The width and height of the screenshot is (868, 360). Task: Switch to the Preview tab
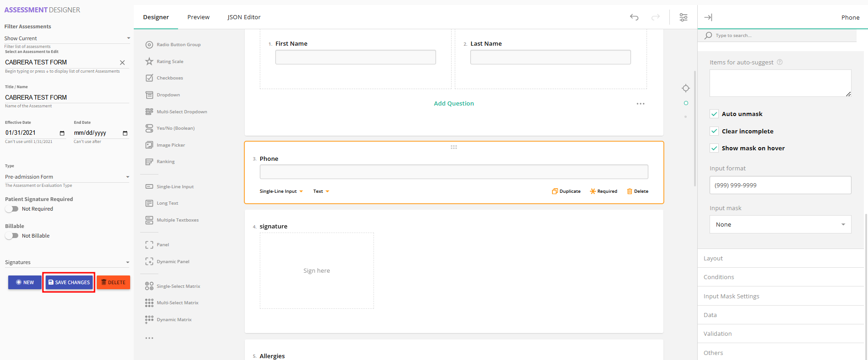198,17
